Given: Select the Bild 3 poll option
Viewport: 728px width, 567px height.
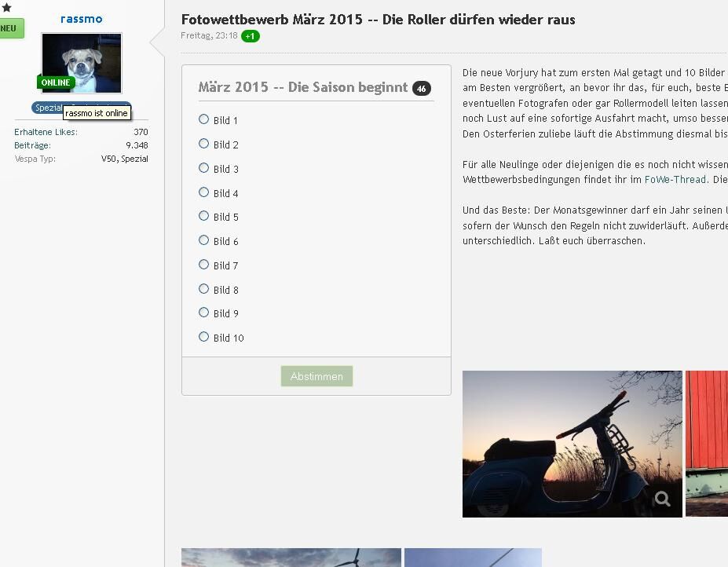Looking at the screenshot, I should pos(204,168).
